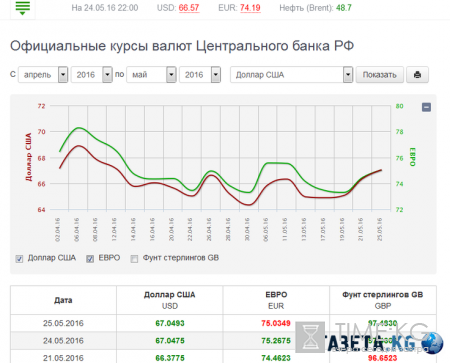Click the USD value 67.0475
450x363 pixels.
[170, 341]
